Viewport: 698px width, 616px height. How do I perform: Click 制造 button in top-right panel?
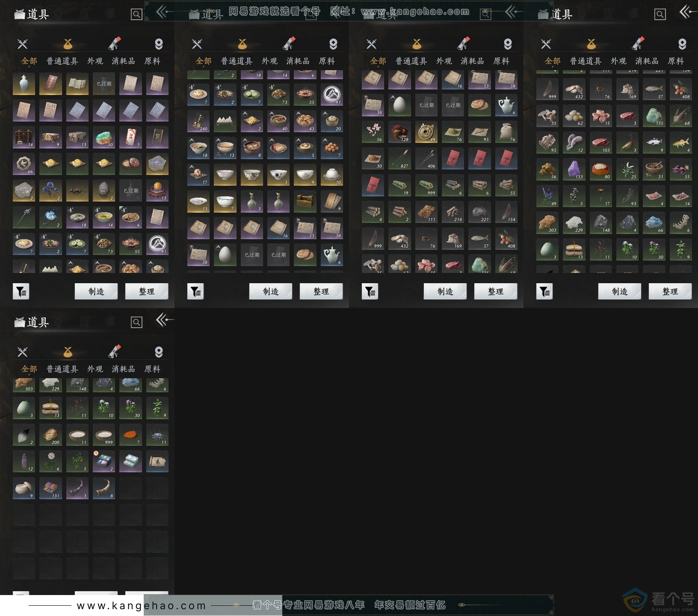coord(620,291)
